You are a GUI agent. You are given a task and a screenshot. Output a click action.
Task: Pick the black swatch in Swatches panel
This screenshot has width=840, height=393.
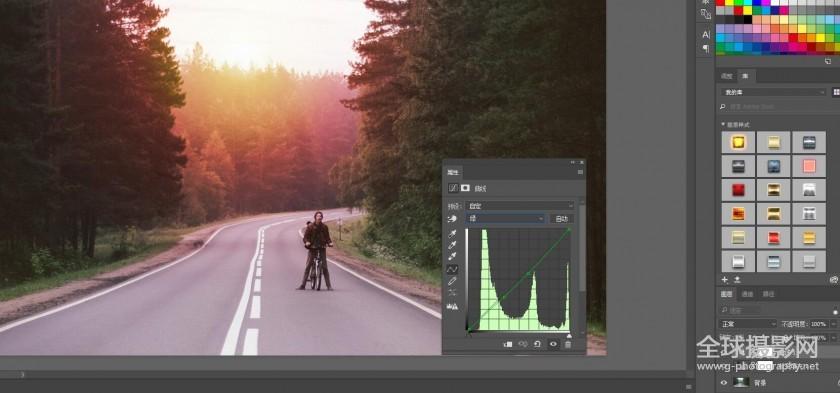[747, 20]
